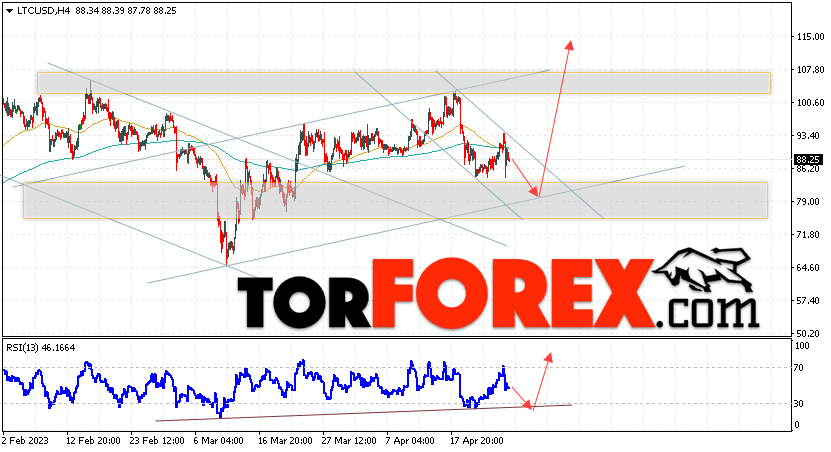Screen dimensions: 831x452
Task: Click the RSI 100 level label
Action: tap(803, 346)
